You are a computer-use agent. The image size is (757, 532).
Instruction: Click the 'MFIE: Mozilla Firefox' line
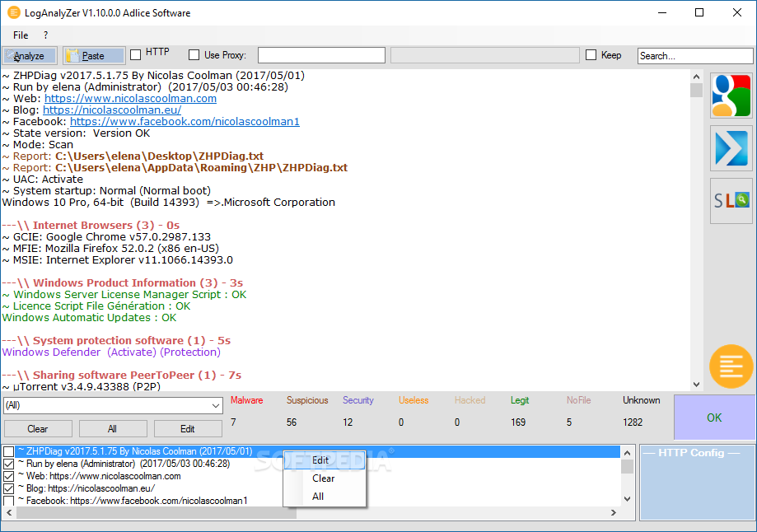click(110, 249)
